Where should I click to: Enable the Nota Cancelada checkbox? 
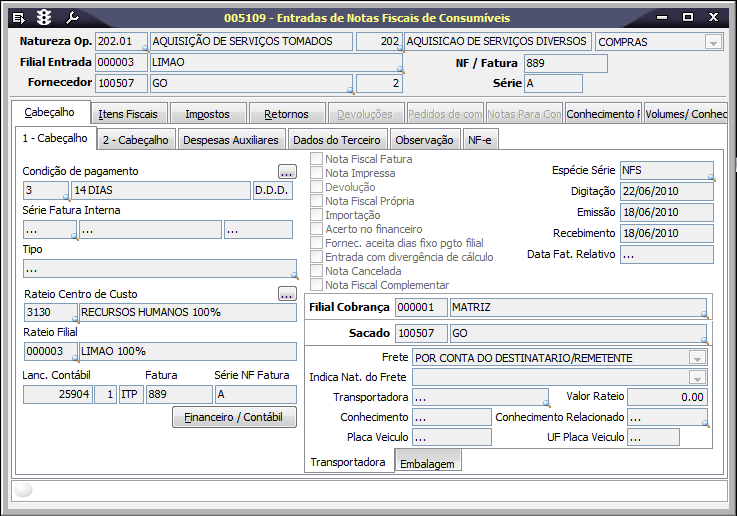(x=317, y=271)
